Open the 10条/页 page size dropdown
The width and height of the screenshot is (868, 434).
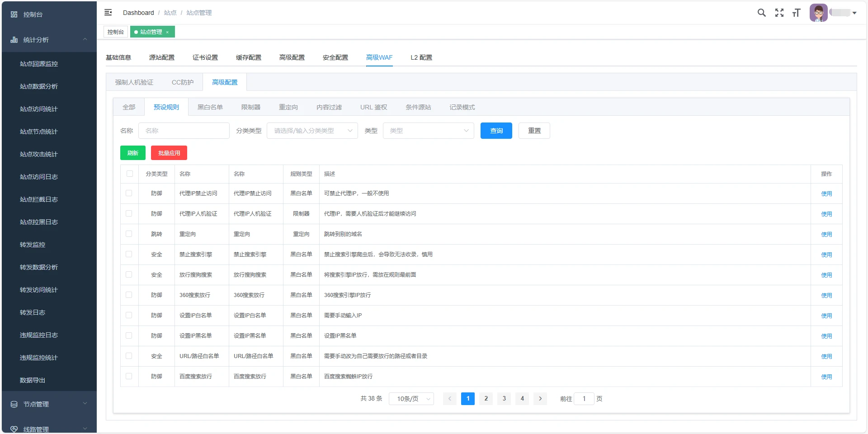point(411,399)
